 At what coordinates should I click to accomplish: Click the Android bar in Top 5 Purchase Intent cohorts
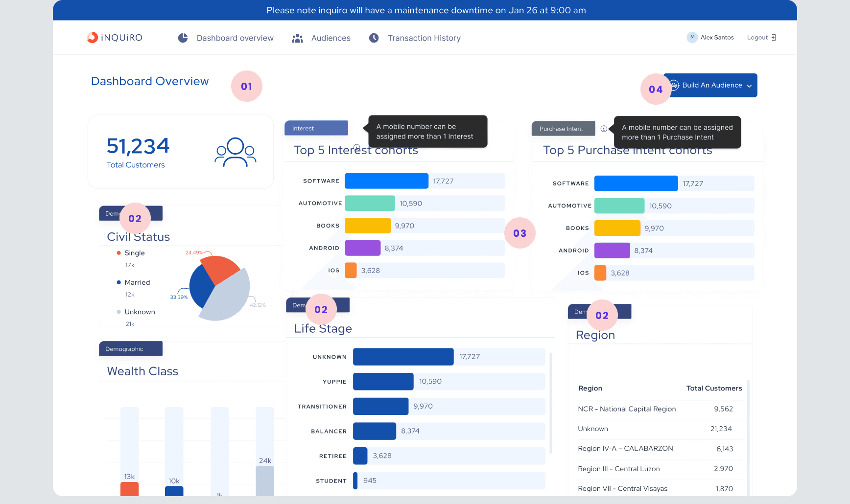click(x=612, y=251)
